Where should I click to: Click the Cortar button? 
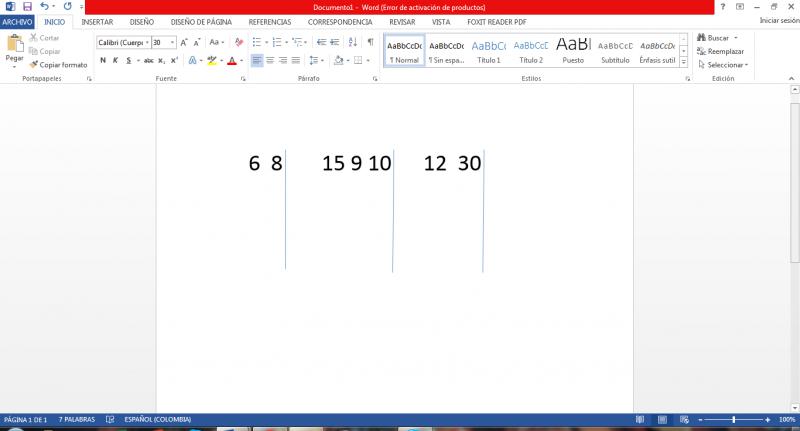[x=44, y=38]
